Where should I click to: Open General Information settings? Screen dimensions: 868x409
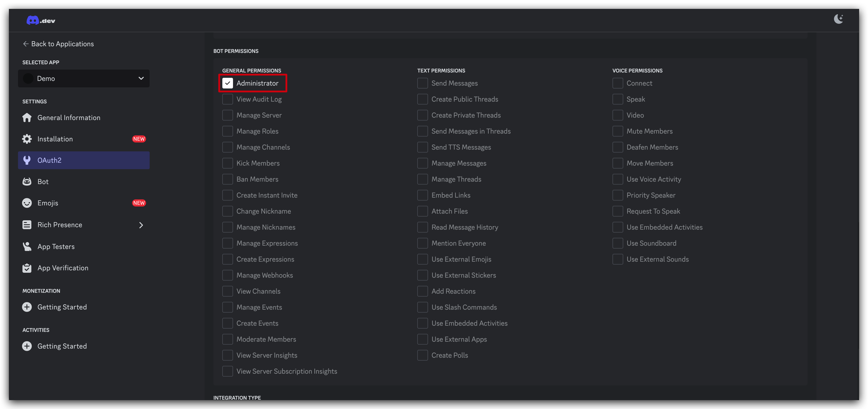(x=84, y=118)
